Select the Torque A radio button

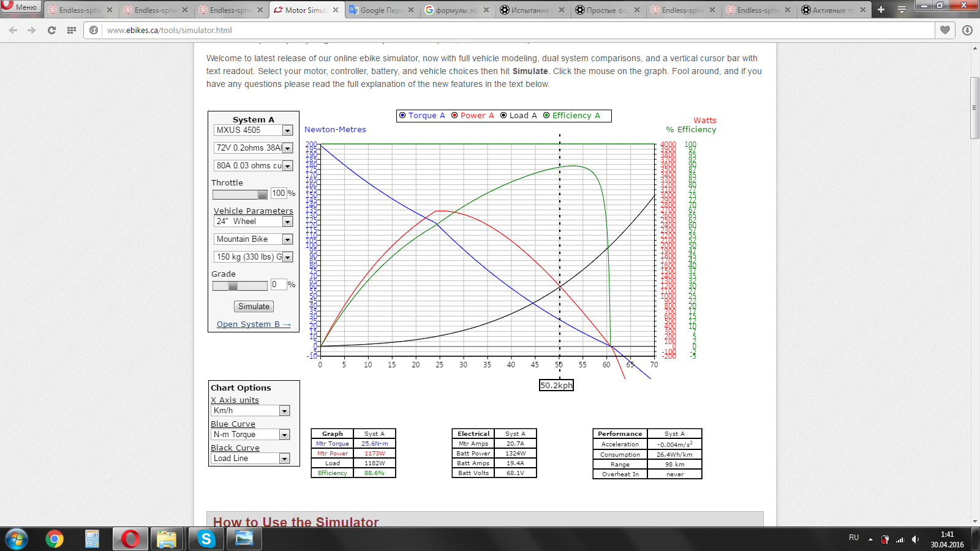(402, 115)
